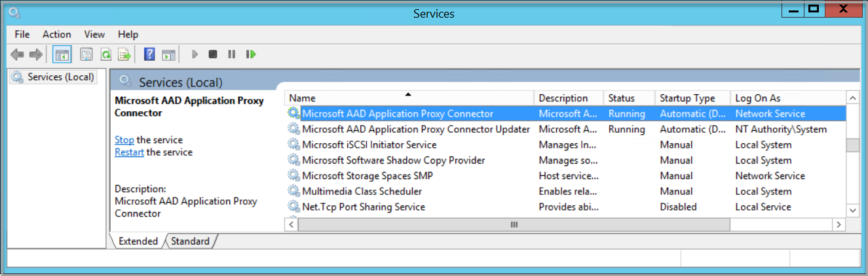Click the Restart Service toolbar icon

tap(251, 54)
